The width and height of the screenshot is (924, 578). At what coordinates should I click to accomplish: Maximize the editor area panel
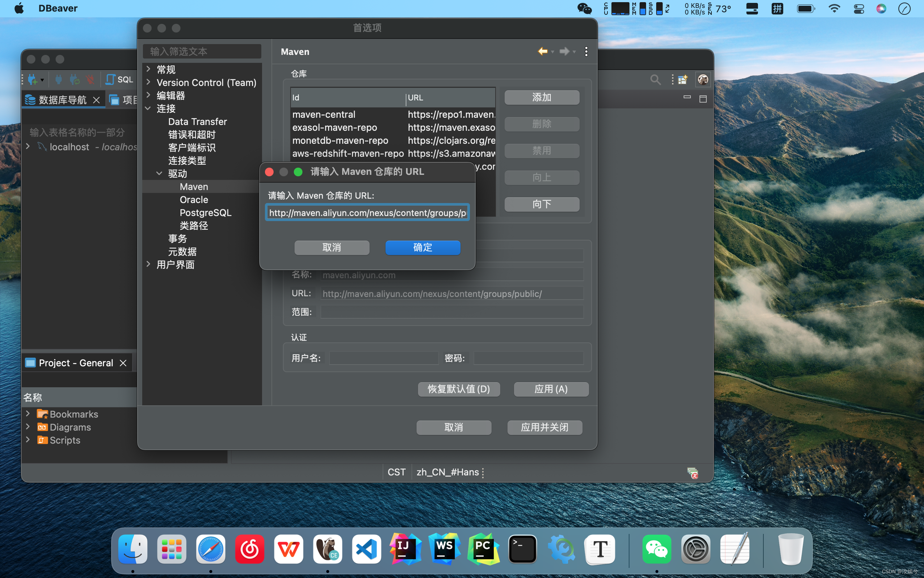pos(703,99)
